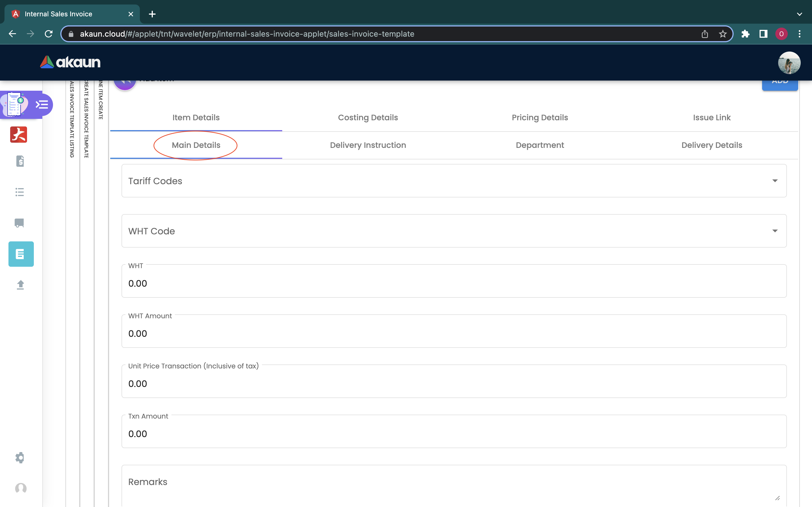Expand the WHT Code dropdown
812x507 pixels.
[x=454, y=231]
